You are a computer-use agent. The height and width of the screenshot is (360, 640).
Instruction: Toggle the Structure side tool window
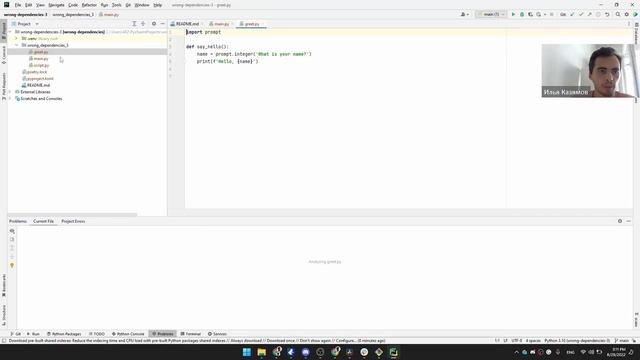pos(4,315)
